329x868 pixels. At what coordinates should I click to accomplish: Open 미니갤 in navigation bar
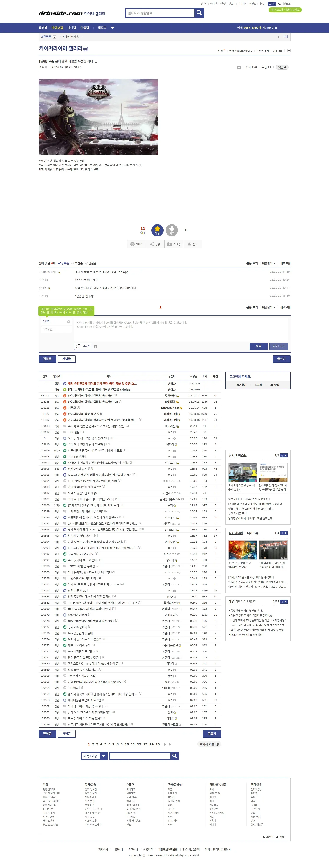72,28
